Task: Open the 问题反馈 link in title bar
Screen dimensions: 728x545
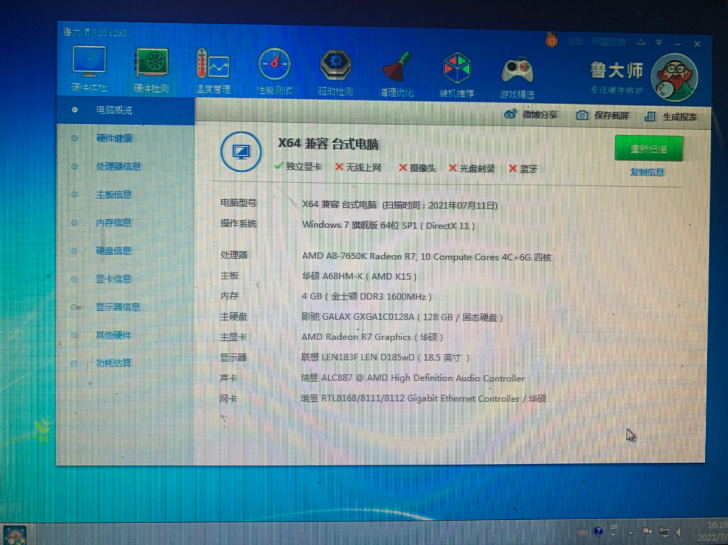Action: point(609,42)
